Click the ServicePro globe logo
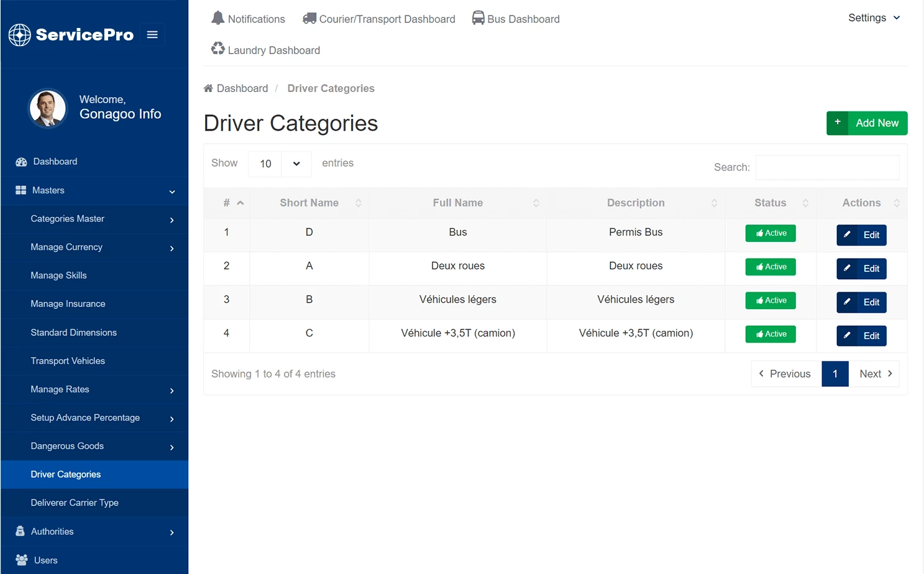This screenshot has width=924, height=574. (19, 35)
